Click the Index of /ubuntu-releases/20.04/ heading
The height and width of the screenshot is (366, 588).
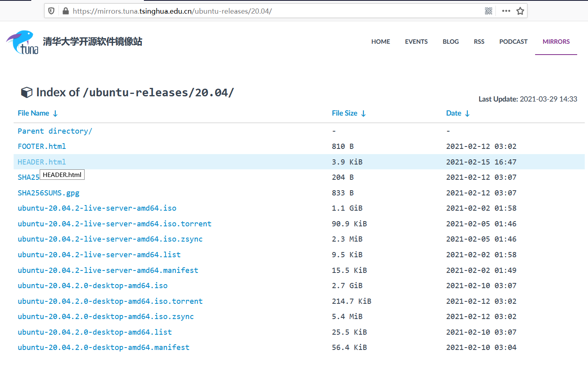tap(135, 93)
